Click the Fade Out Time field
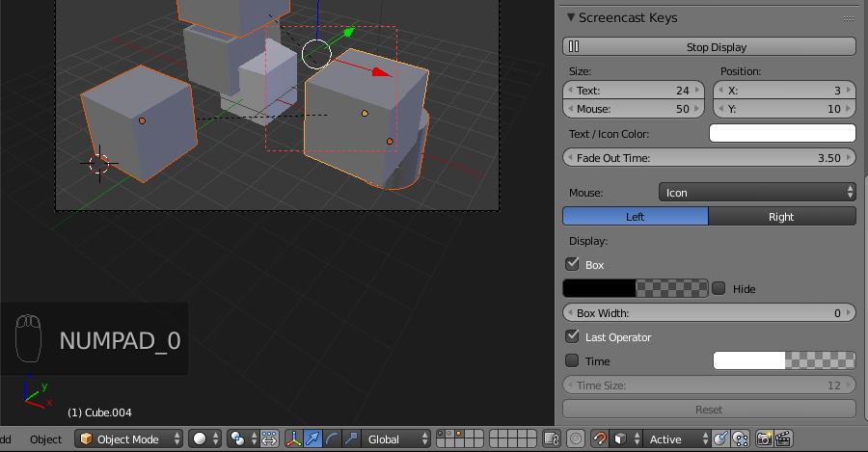Screen dimensions: 868x452 709,157
